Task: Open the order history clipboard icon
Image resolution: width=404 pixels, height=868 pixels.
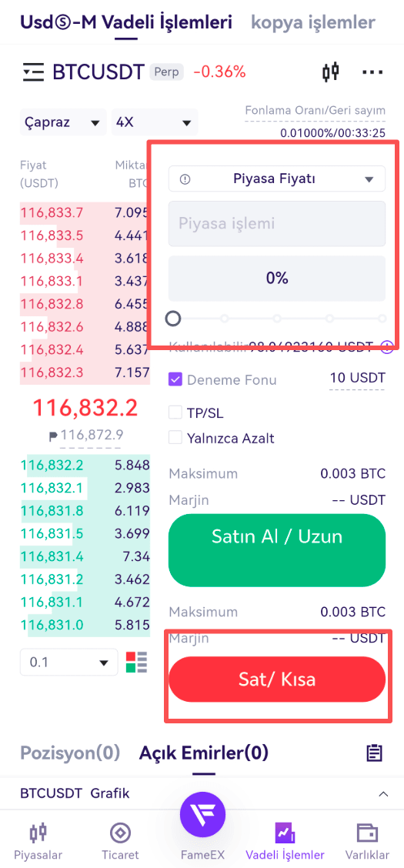Action: coord(375,753)
